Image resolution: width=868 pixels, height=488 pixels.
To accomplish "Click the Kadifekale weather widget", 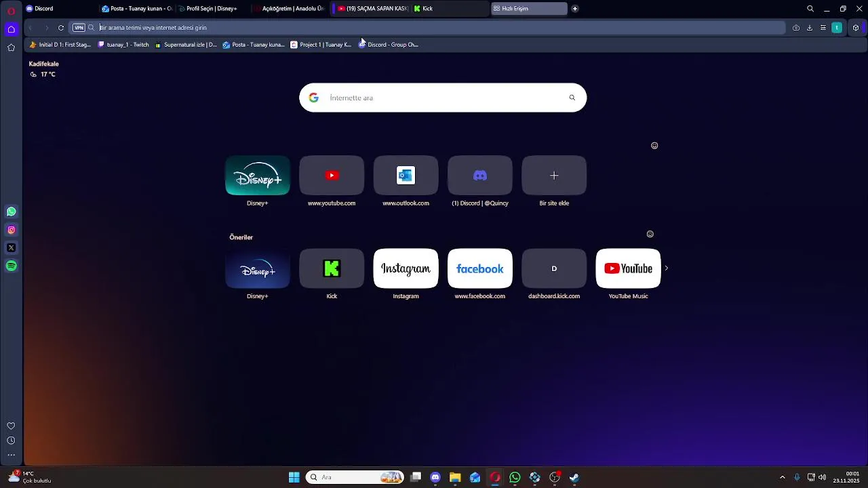I will coord(43,68).
